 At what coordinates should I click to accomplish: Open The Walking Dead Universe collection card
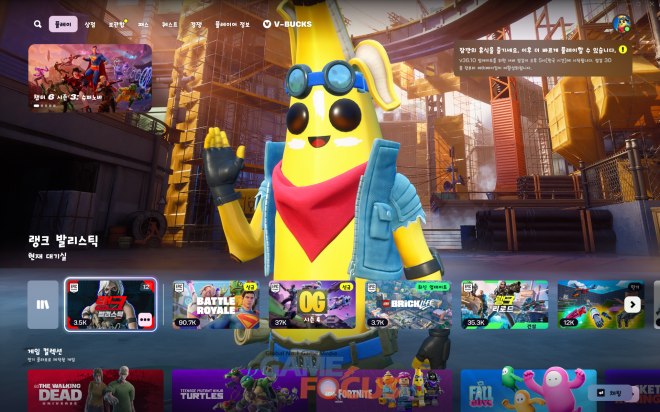tap(96, 391)
